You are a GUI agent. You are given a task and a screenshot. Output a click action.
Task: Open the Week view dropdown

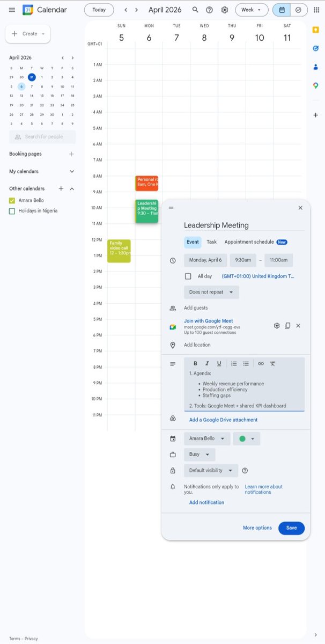click(252, 10)
